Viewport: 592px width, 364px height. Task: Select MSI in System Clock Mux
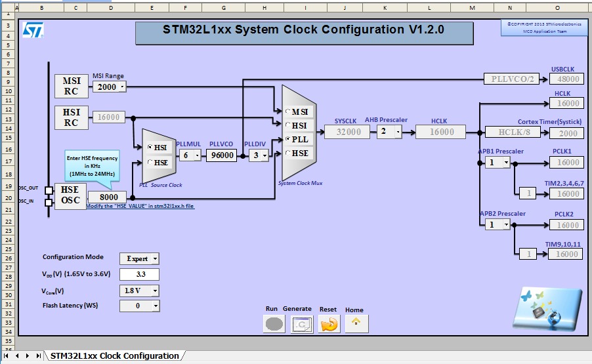tap(289, 112)
